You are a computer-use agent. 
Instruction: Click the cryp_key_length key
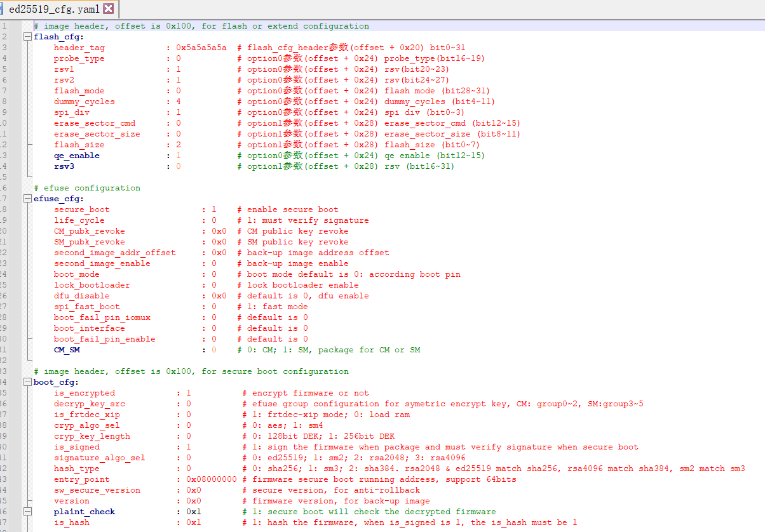pyautogui.click(x=92, y=436)
